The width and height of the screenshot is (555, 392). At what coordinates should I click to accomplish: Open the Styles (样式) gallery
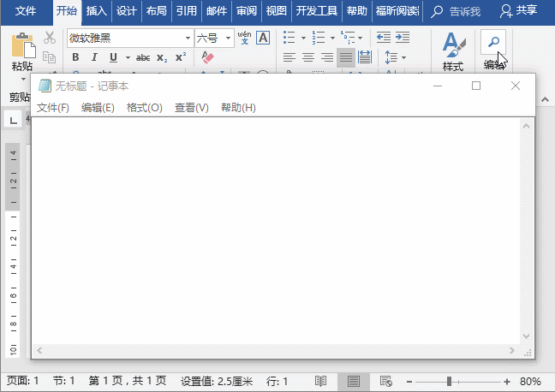tap(453, 51)
